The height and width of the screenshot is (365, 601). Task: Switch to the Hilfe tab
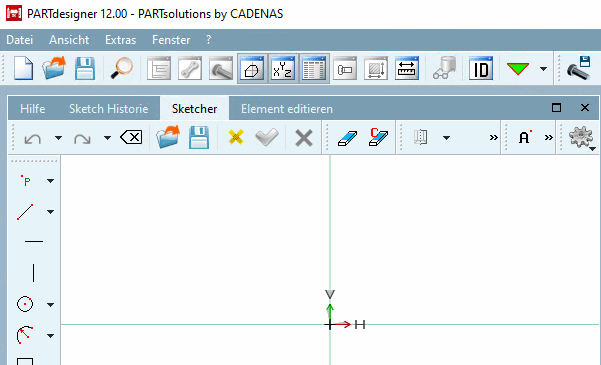pos(33,109)
